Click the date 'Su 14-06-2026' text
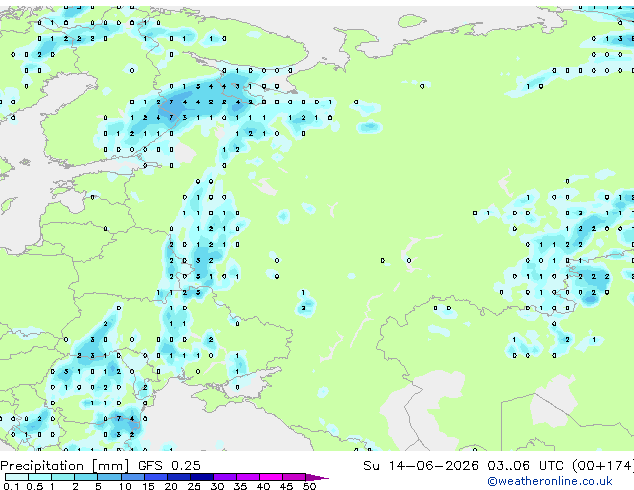Viewport: 634px width, 490px height. (421, 466)
